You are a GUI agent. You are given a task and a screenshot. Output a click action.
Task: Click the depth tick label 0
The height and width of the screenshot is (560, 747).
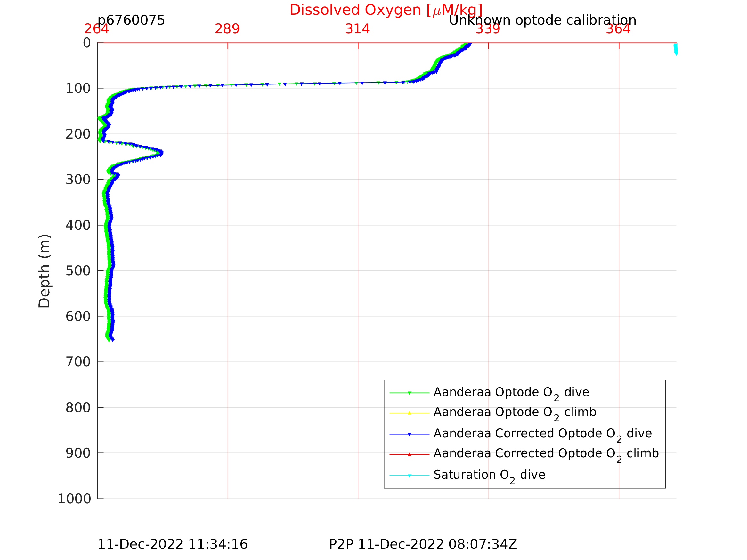(87, 43)
